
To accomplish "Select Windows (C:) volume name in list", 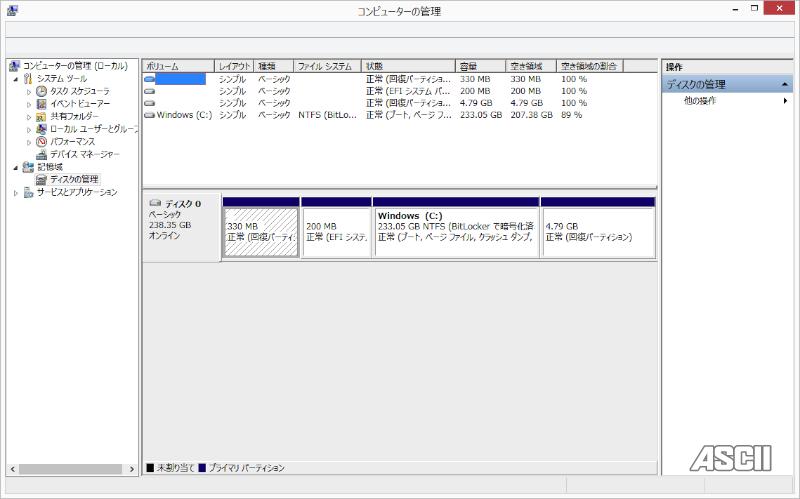I will [184, 115].
